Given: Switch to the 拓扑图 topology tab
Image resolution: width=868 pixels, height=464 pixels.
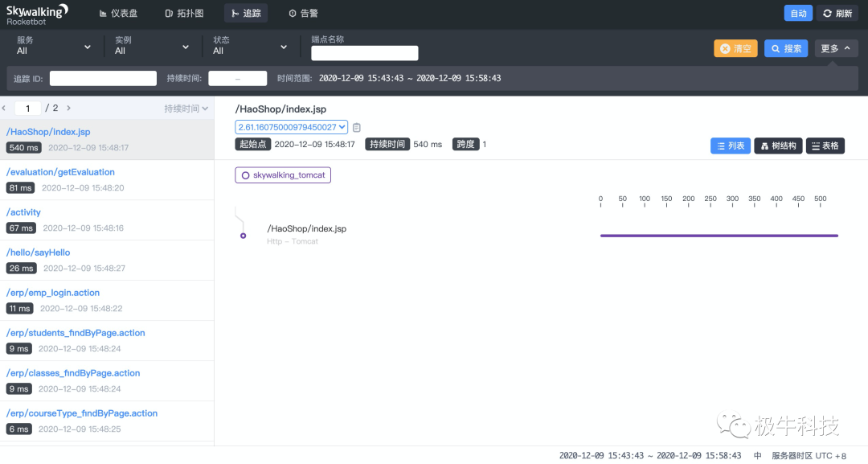Looking at the screenshot, I should pos(184,14).
